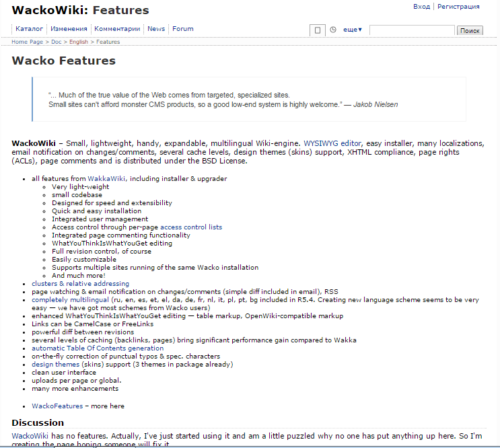The image size is (500, 448).
Task: Open page revisions clock icon
Action: click(333, 30)
